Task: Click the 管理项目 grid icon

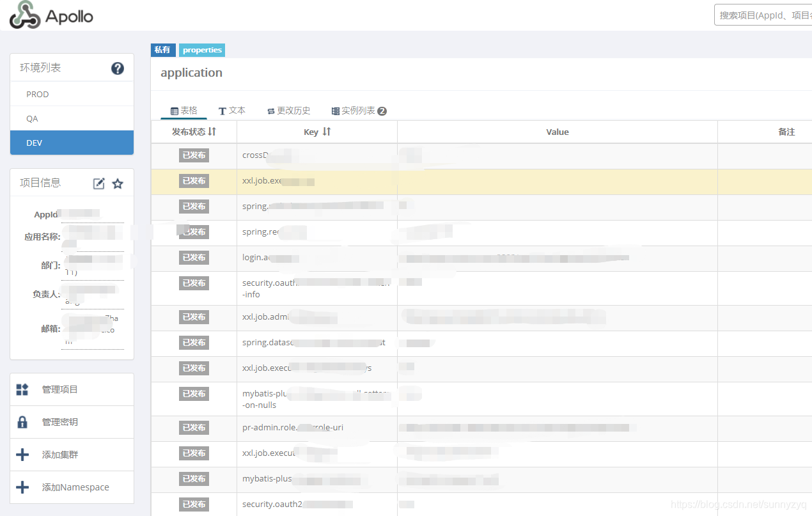Action: (x=22, y=389)
